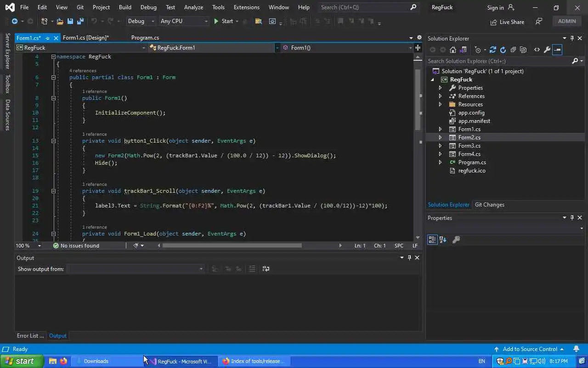Click the Start debugging button
The width and height of the screenshot is (588, 368).
(x=223, y=21)
